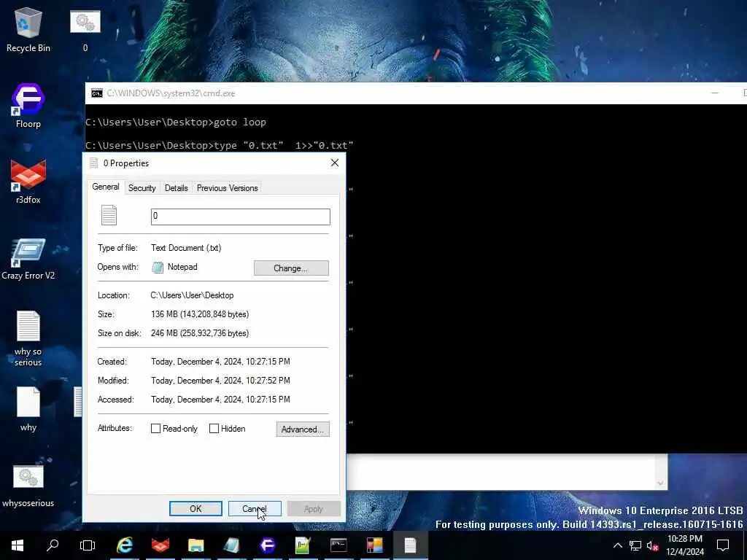Switch to the cmd.exe taskbar window
The height and width of the screenshot is (560, 747).
338,545
